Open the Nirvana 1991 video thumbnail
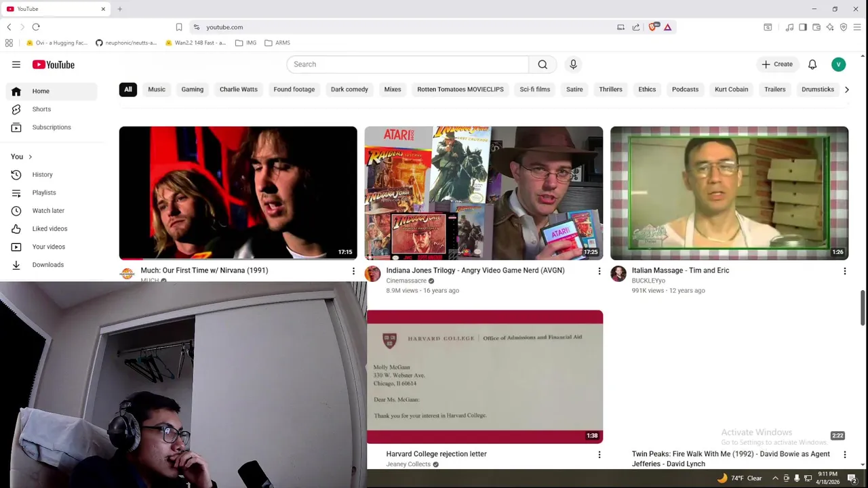Viewport: 868px width, 488px height. click(238, 193)
